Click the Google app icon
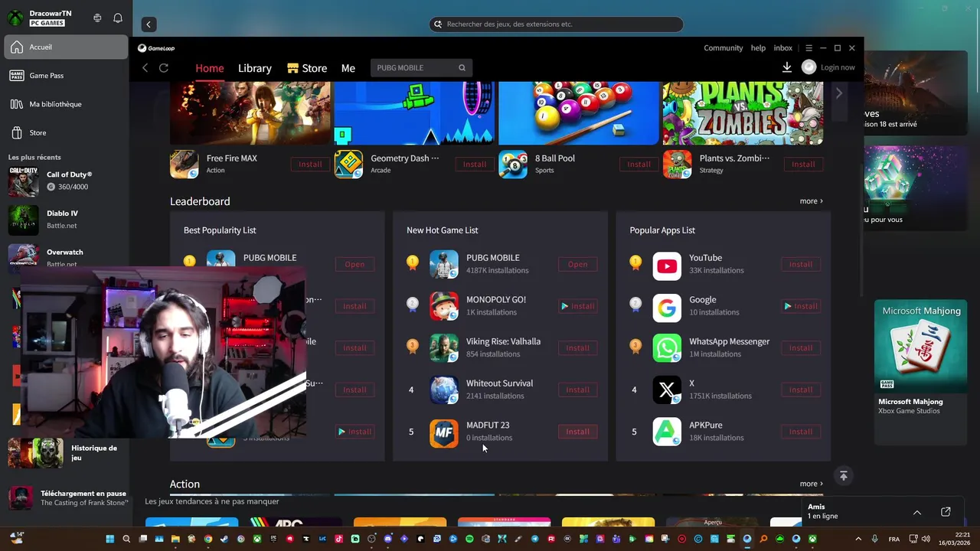The height and width of the screenshot is (551, 980). (x=667, y=307)
